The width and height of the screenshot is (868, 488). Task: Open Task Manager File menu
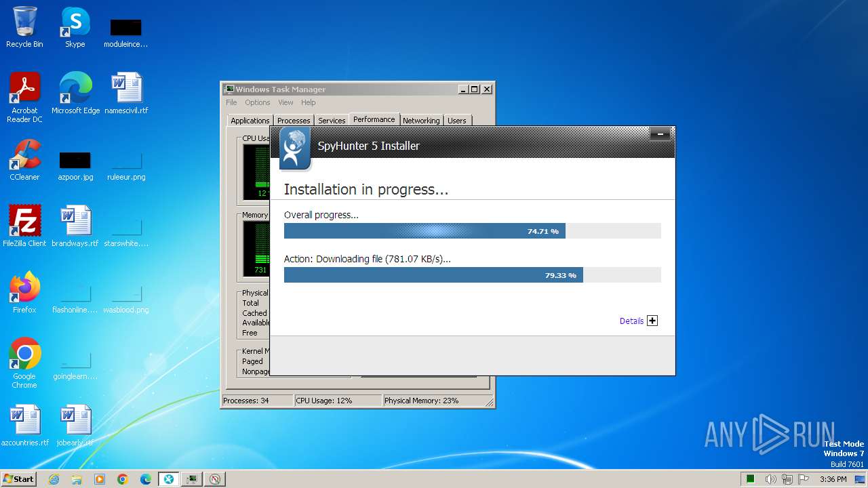(x=231, y=102)
